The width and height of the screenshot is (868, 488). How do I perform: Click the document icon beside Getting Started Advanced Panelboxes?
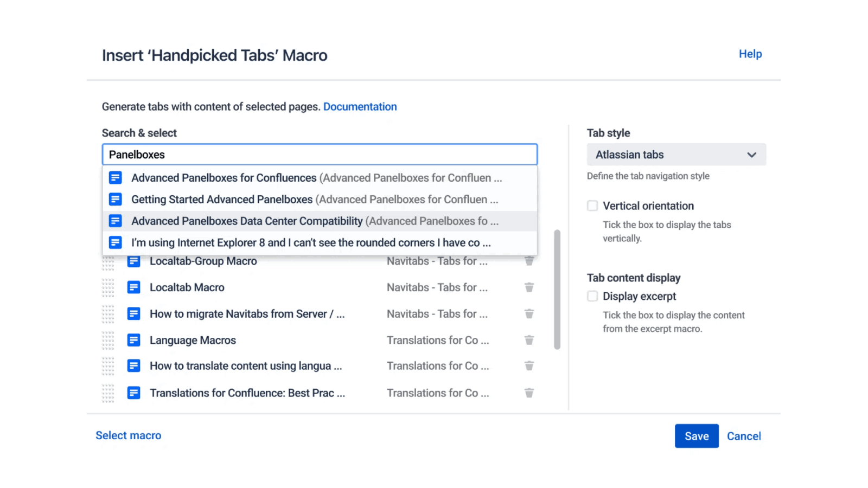click(116, 199)
